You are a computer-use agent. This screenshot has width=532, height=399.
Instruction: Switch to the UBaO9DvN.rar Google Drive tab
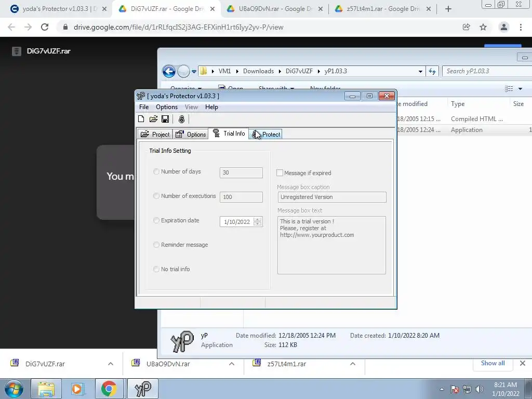pyautogui.click(x=275, y=9)
